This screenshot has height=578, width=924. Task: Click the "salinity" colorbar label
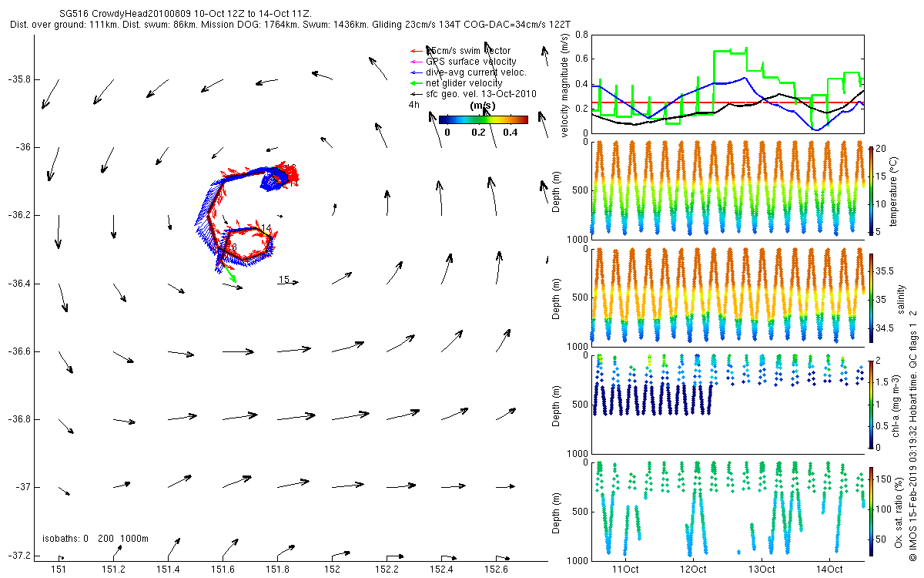[x=900, y=298]
